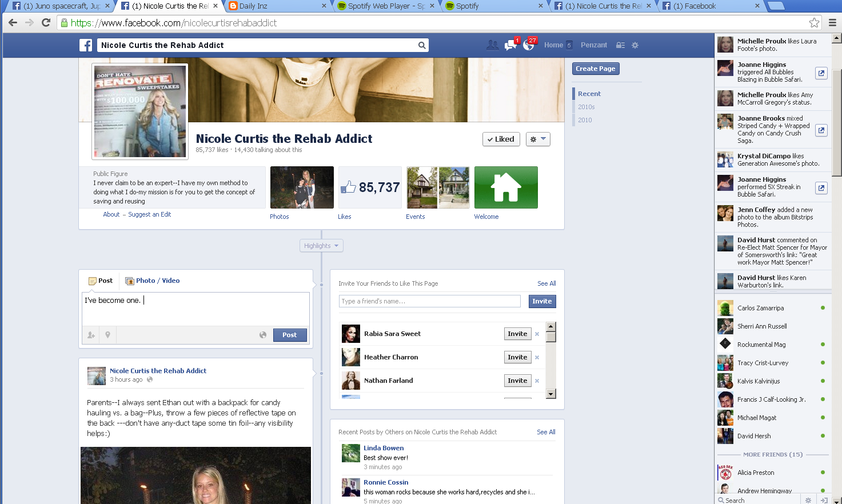
Task: Dismiss Nathan Farland suggestion with x
Action: pyautogui.click(x=537, y=381)
